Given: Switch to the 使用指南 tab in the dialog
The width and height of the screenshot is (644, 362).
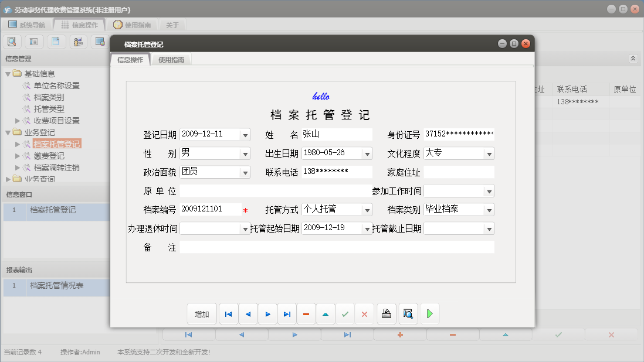Looking at the screenshot, I should [171, 59].
